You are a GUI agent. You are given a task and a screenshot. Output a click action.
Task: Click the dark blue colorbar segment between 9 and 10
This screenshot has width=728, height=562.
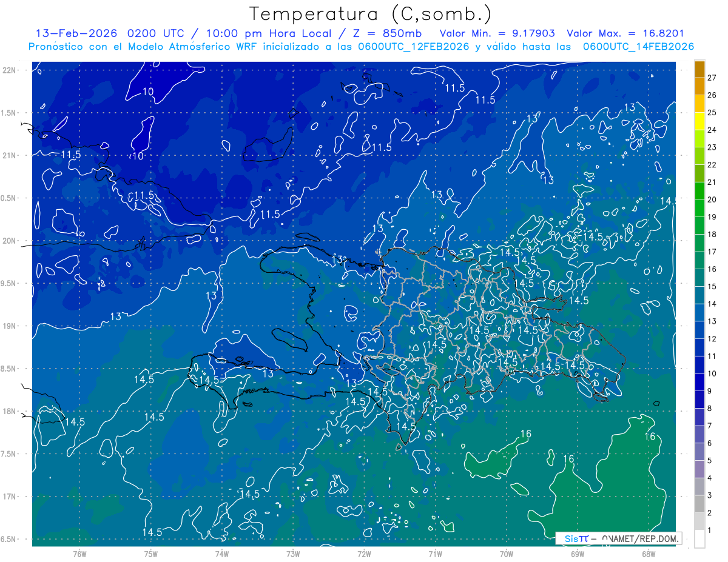pyautogui.click(x=699, y=382)
